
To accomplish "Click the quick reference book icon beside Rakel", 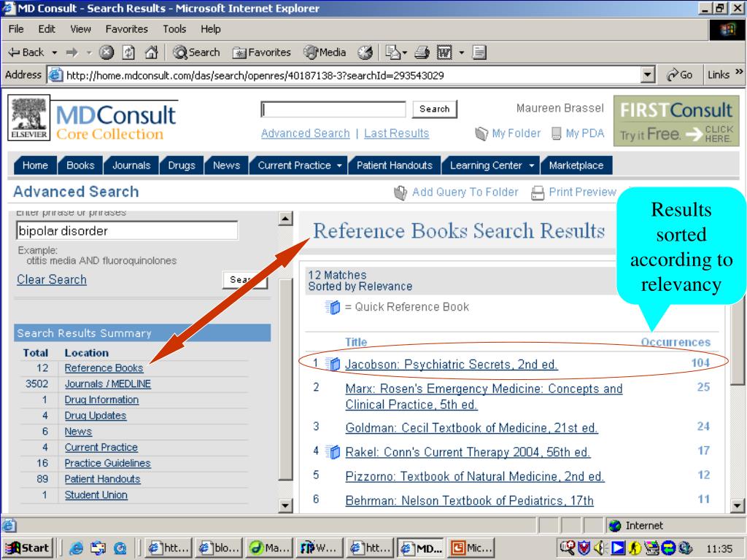I will tap(333, 451).
